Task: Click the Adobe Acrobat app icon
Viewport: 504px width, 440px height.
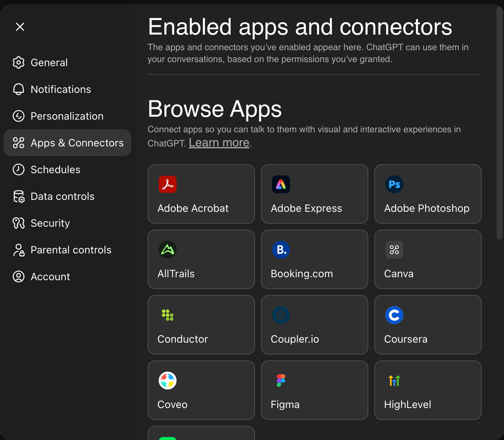Action: (x=168, y=184)
